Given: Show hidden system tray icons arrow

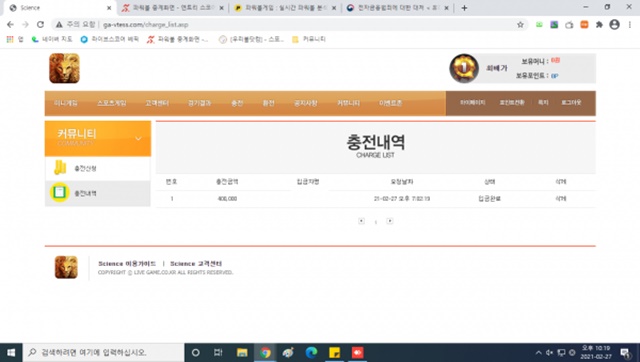Looking at the screenshot, I should (538, 353).
